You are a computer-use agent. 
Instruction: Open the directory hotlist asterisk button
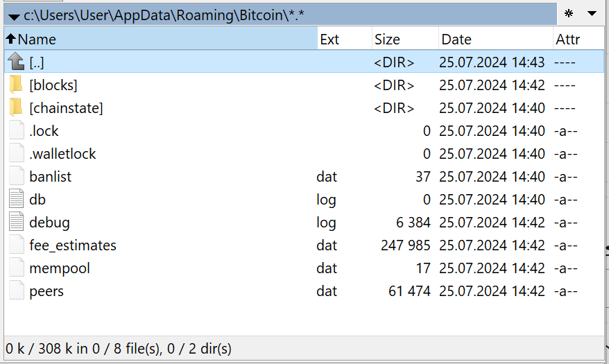(569, 14)
